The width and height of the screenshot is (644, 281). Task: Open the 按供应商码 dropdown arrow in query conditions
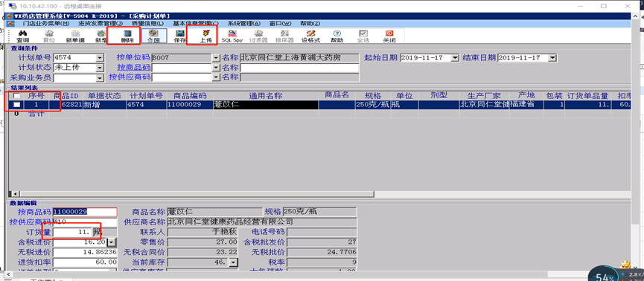pos(216,77)
